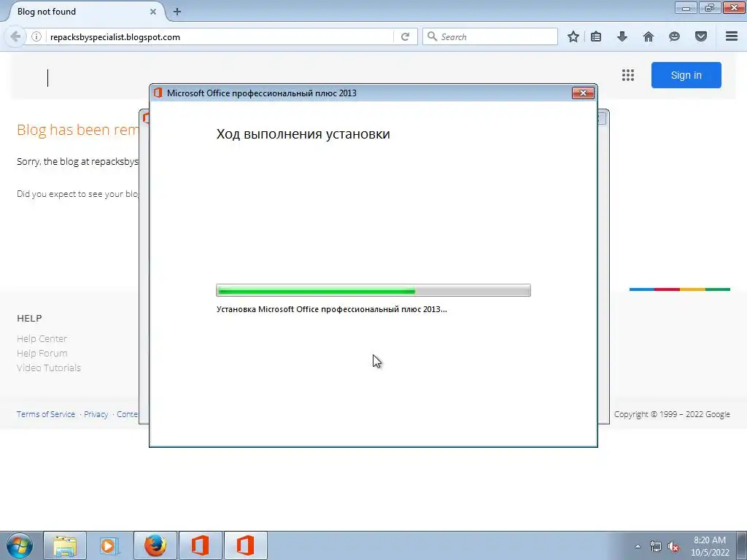
Task: Click the Copyright 1999 – 2022 Google text
Action: [x=672, y=414]
